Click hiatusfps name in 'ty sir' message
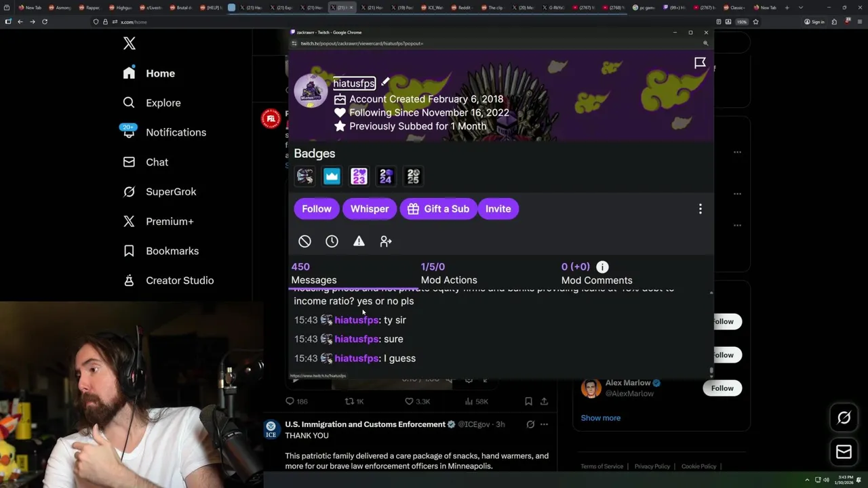Screen dimensions: 868x488 click(x=356, y=320)
